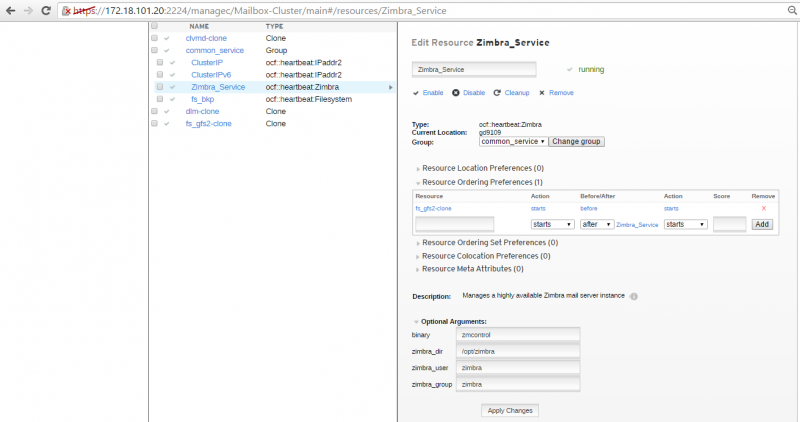The height and width of the screenshot is (422, 800).
Task: Click the gd9109 current location text
Action: tap(490, 133)
